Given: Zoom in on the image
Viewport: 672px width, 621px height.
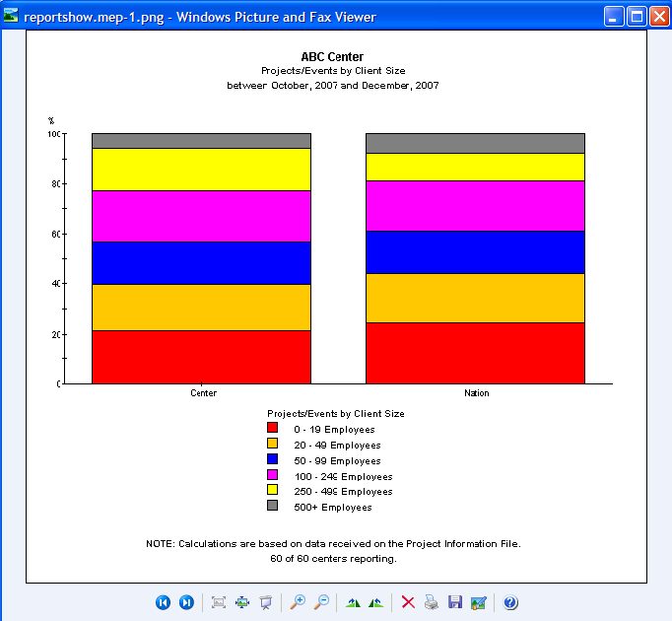Looking at the screenshot, I should coord(298,602).
